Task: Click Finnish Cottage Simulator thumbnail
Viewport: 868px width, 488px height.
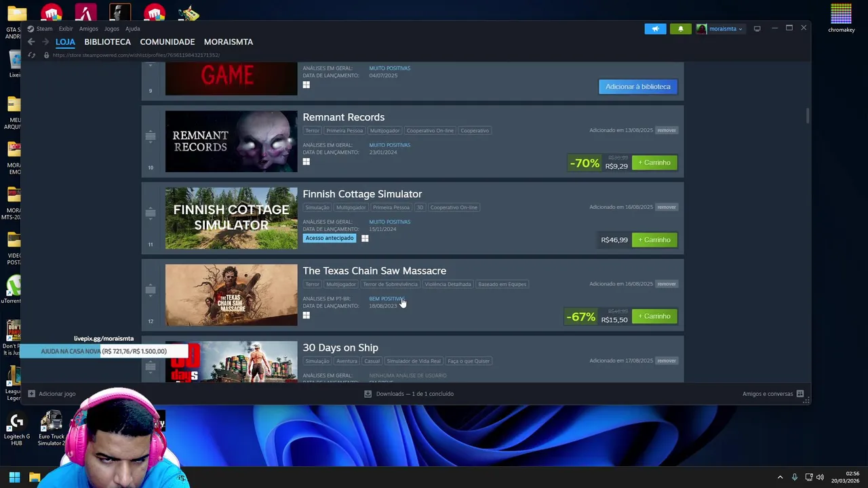Action: [x=231, y=218]
